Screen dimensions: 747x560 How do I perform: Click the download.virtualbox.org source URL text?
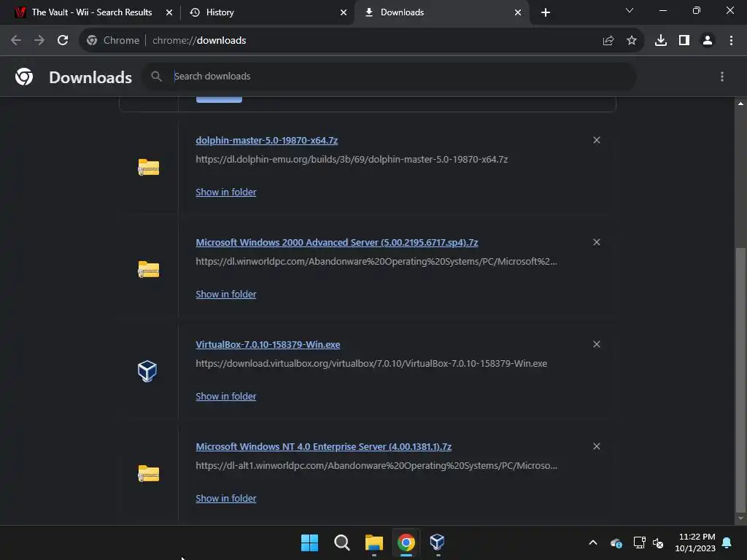tap(371, 363)
